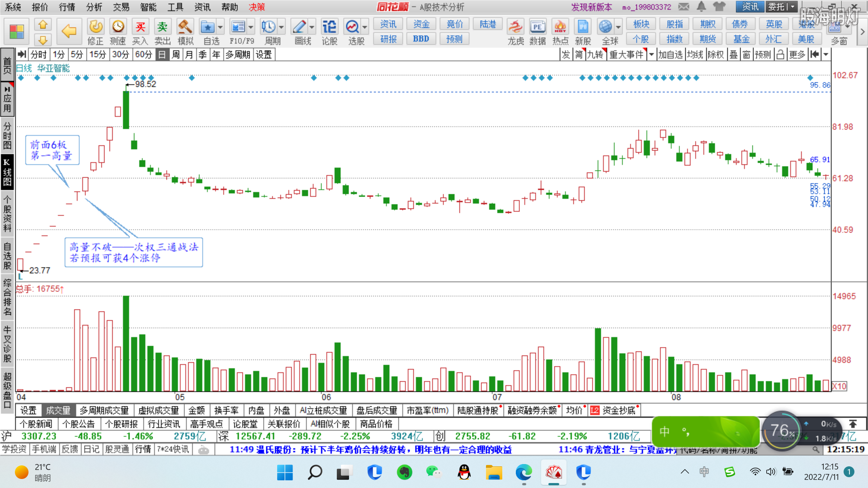Screen dimensions: 868x488
Task: Open the 委托 dropdown arrow
Action: click(x=793, y=7)
